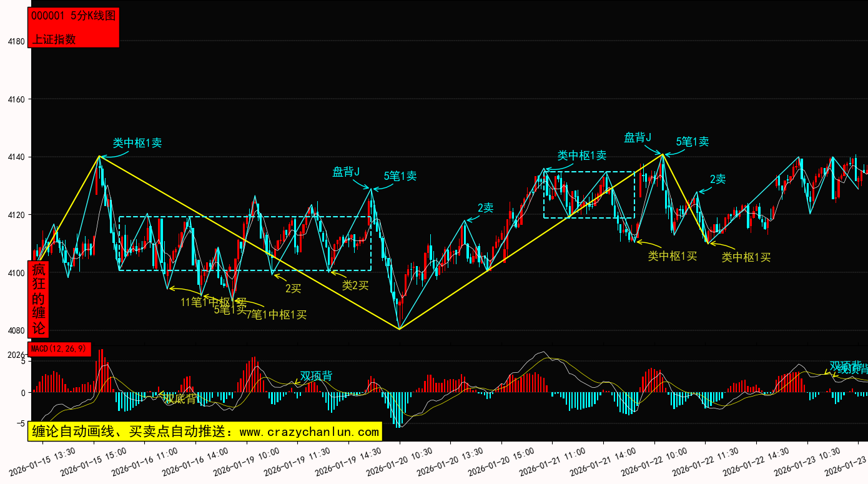Select the 双顶背 label near 2026-01-19 in MACD
The image size is (868, 484).
click(x=316, y=376)
